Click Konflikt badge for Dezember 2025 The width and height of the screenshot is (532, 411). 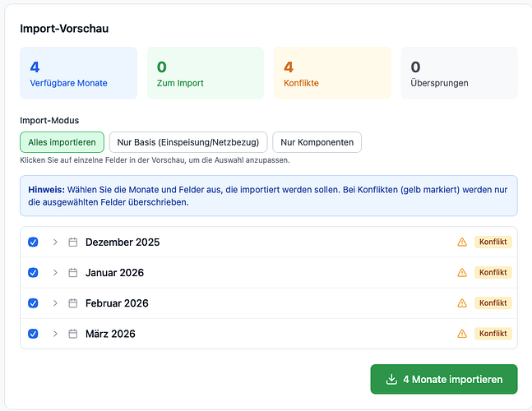coord(493,242)
